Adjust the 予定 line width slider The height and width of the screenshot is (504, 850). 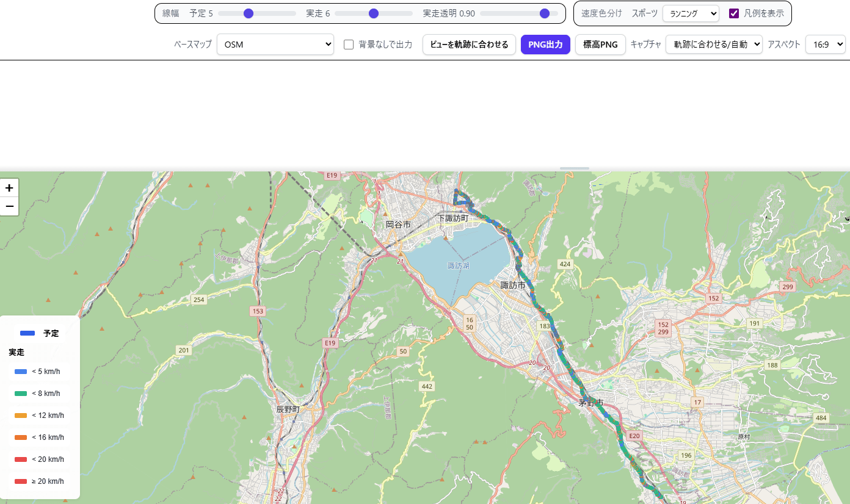256,13
